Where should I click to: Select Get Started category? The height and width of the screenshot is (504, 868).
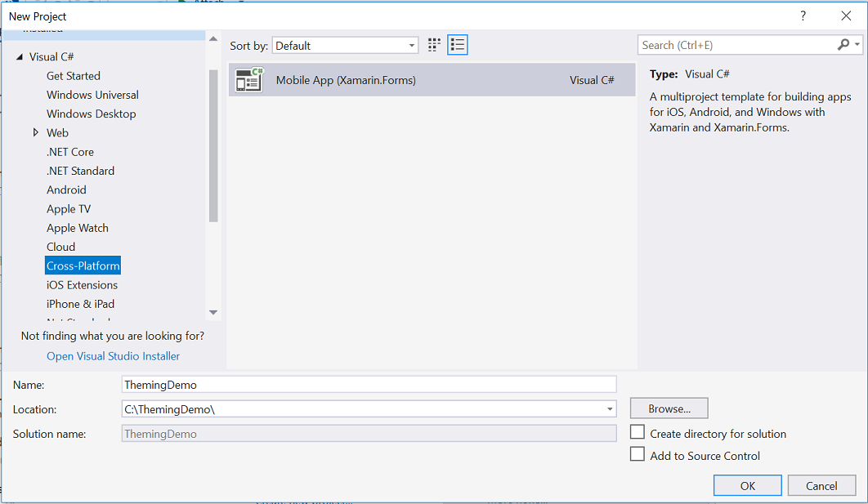point(74,76)
